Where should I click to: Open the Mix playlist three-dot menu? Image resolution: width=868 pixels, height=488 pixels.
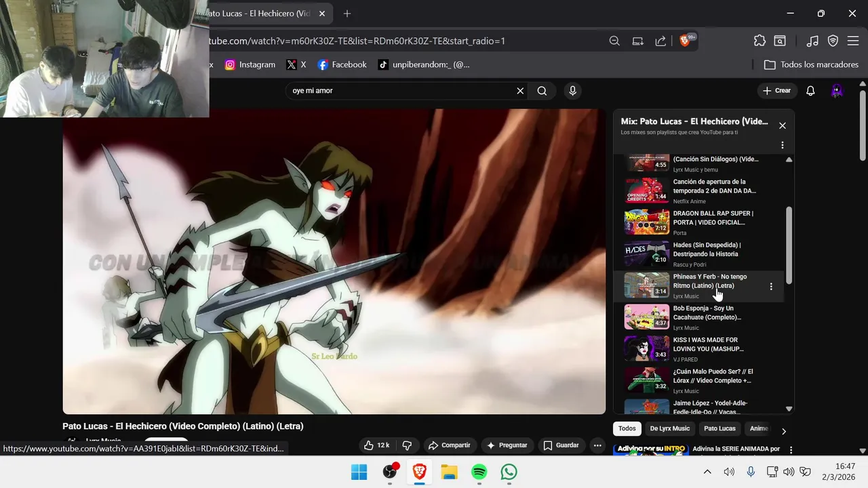(x=783, y=145)
